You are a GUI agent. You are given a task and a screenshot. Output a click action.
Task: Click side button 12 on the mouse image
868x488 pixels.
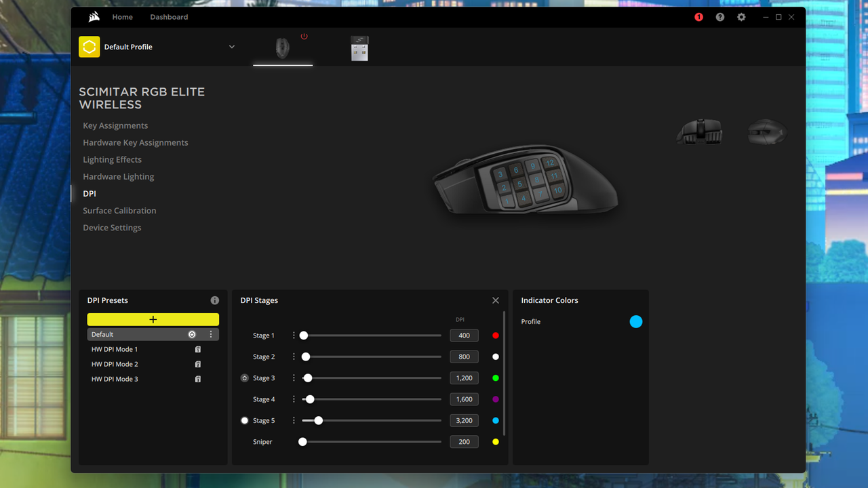pos(550,163)
